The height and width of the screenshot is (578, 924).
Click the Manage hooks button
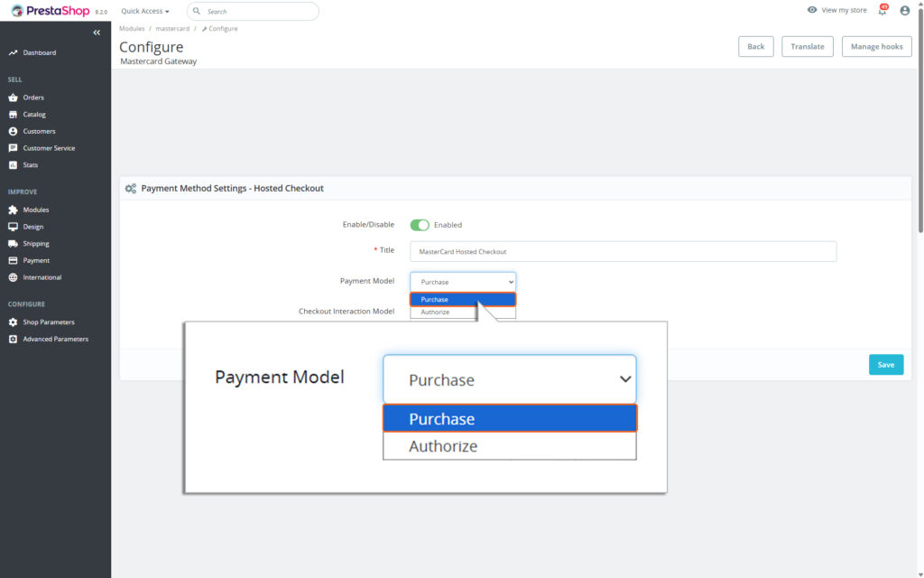(875, 46)
